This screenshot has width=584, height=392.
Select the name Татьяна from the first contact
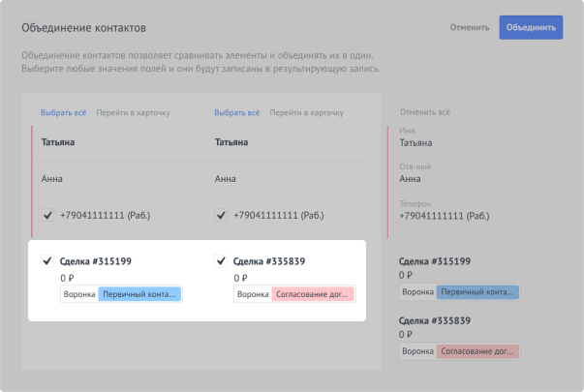58,142
